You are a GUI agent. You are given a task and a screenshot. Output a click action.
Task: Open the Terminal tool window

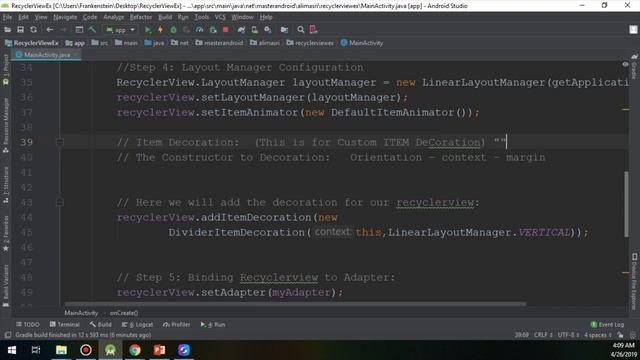point(64,324)
